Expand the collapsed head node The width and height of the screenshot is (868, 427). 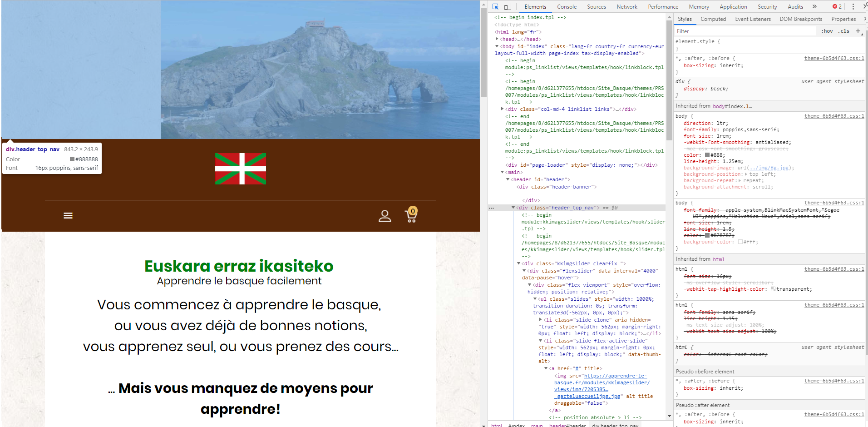tap(497, 39)
